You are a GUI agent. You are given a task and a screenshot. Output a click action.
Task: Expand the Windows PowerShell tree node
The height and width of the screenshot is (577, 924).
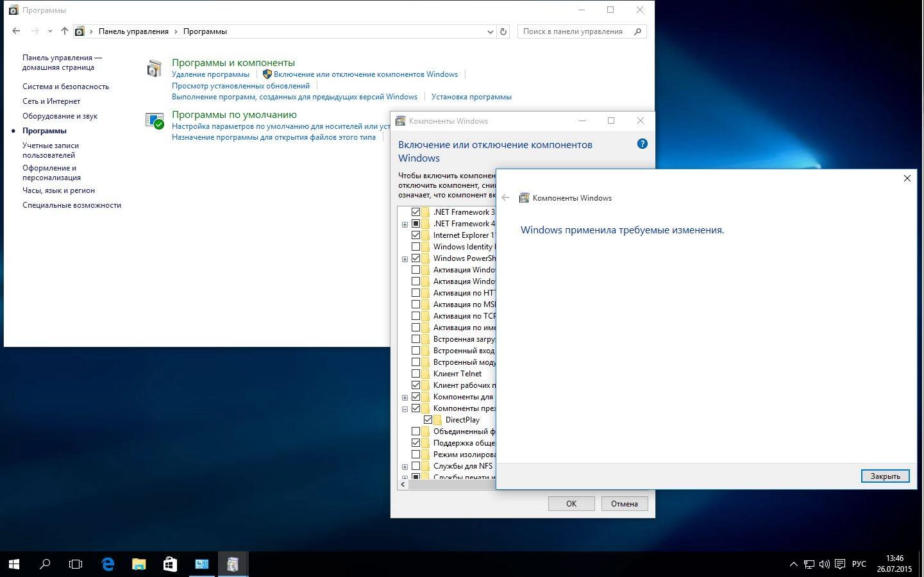[x=405, y=259]
